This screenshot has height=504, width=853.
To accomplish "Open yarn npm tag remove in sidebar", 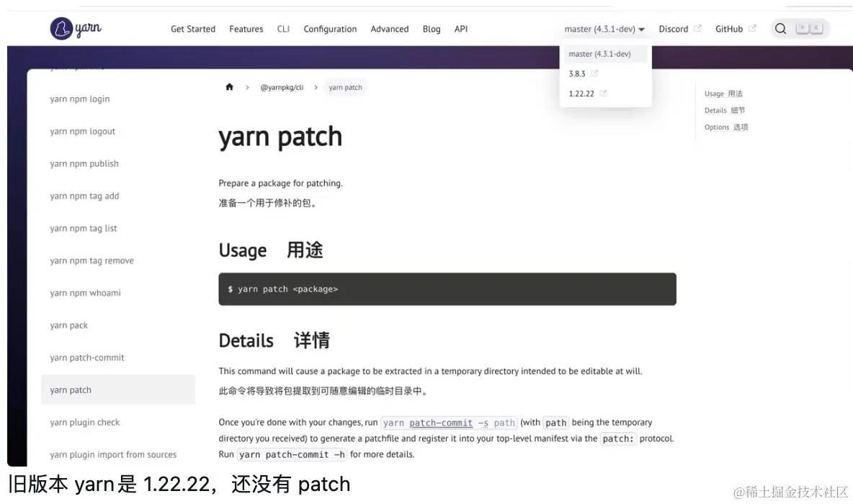I will pyautogui.click(x=92, y=261).
